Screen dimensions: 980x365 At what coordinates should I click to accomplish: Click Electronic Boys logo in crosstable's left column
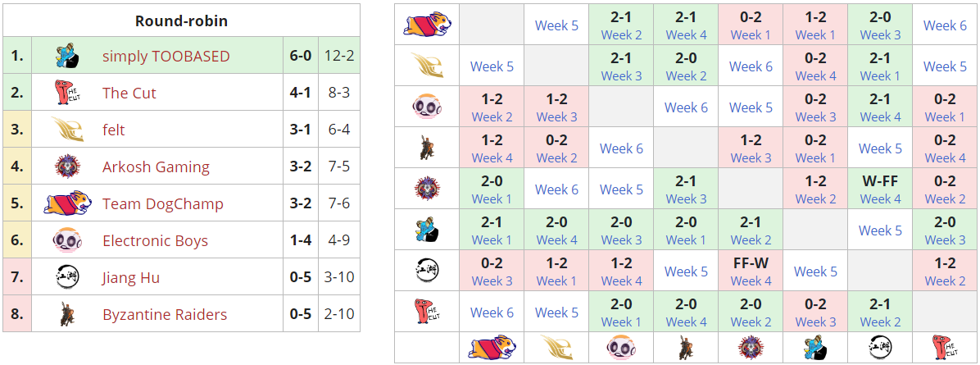tap(427, 107)
